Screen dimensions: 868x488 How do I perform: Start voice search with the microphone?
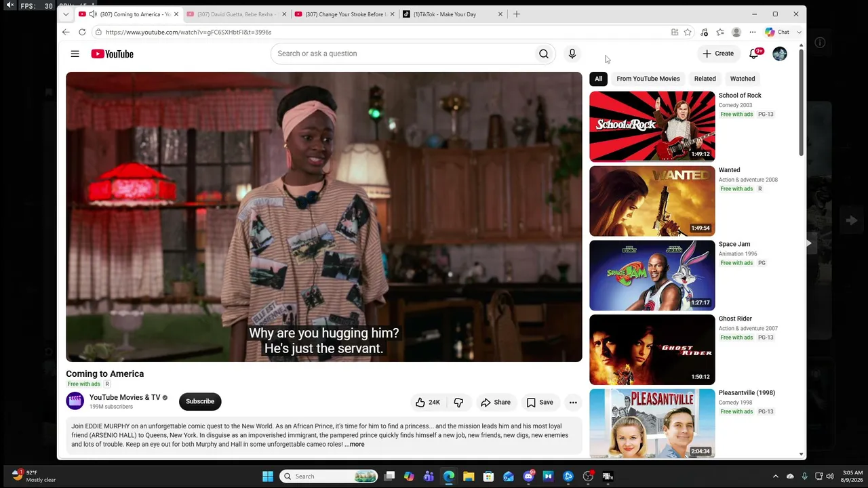pyautogui.click(x=572, y=54)
